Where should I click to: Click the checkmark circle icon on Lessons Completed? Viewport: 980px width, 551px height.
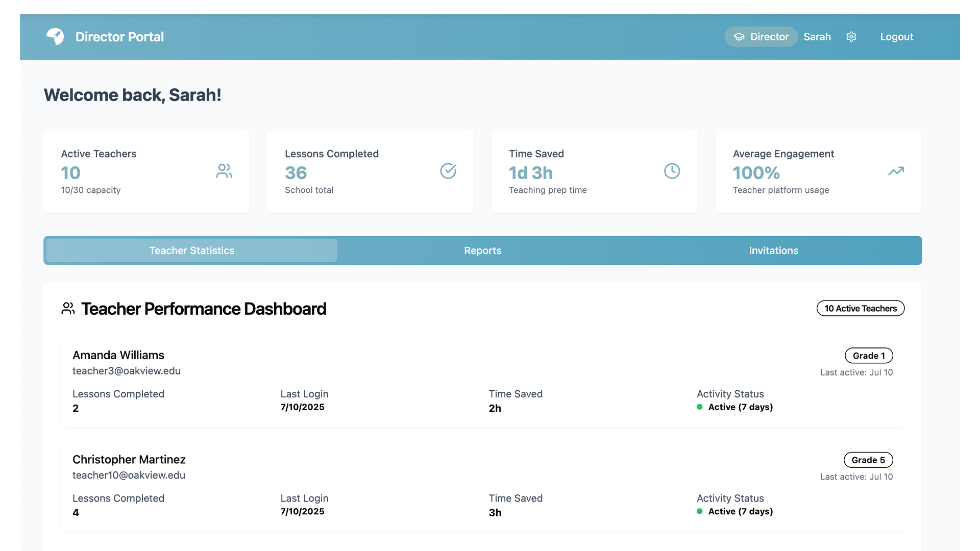[x=448, y=171]
